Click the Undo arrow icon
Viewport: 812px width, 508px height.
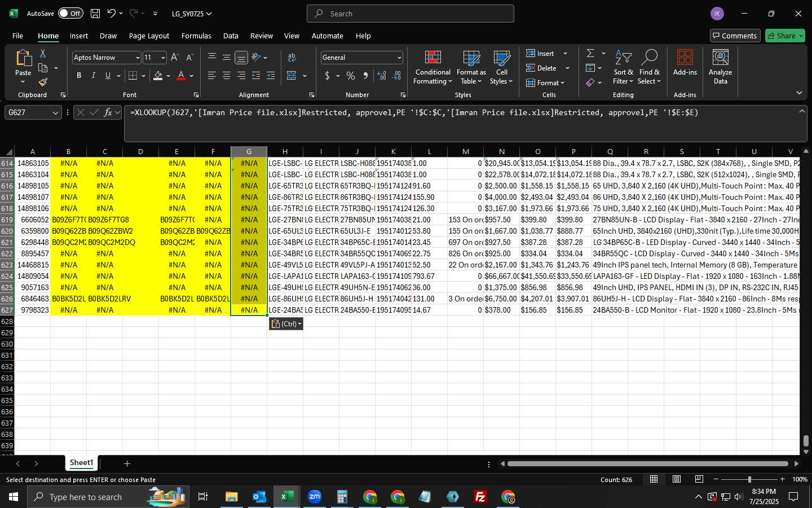[x=112, y=14]
